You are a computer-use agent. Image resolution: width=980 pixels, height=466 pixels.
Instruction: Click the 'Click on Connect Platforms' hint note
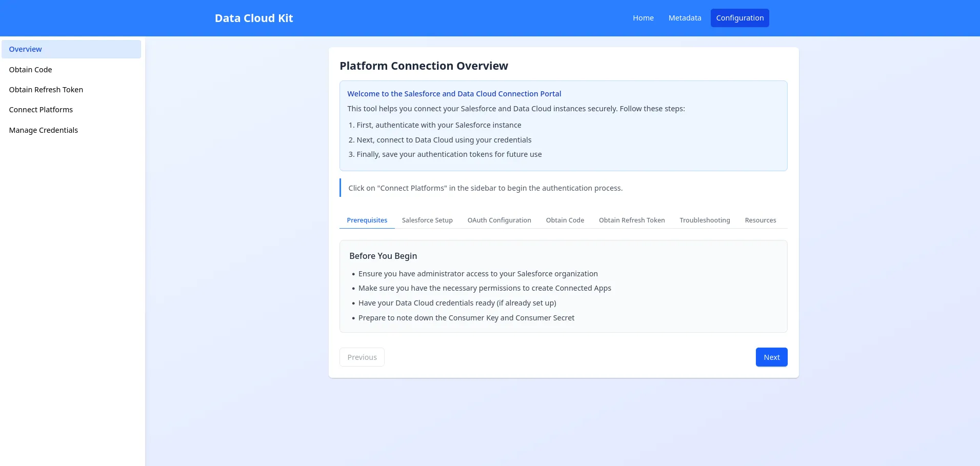(x=486, y=188)
